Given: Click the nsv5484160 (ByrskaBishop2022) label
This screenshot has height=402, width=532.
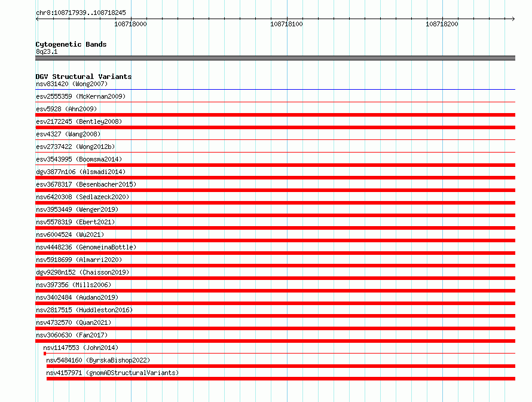Looking at the screenshot, I should [x=98, y=360].
